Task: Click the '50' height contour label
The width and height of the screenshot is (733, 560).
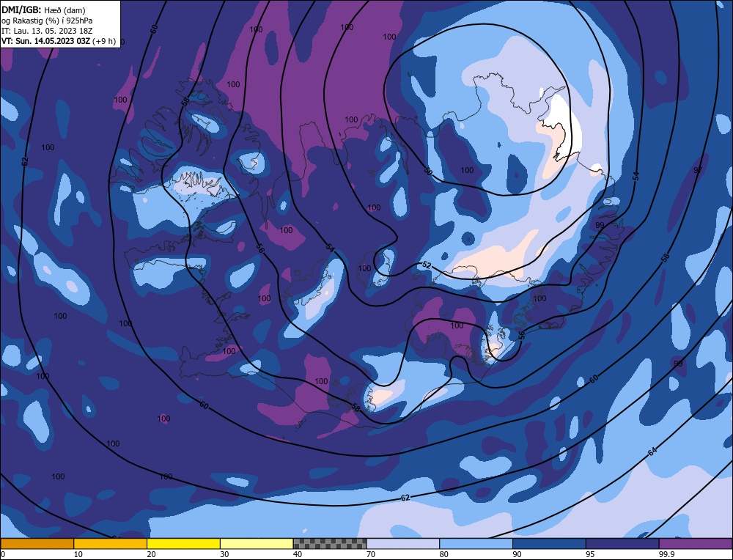Action: pyautogui.click(x=428, y=171)
